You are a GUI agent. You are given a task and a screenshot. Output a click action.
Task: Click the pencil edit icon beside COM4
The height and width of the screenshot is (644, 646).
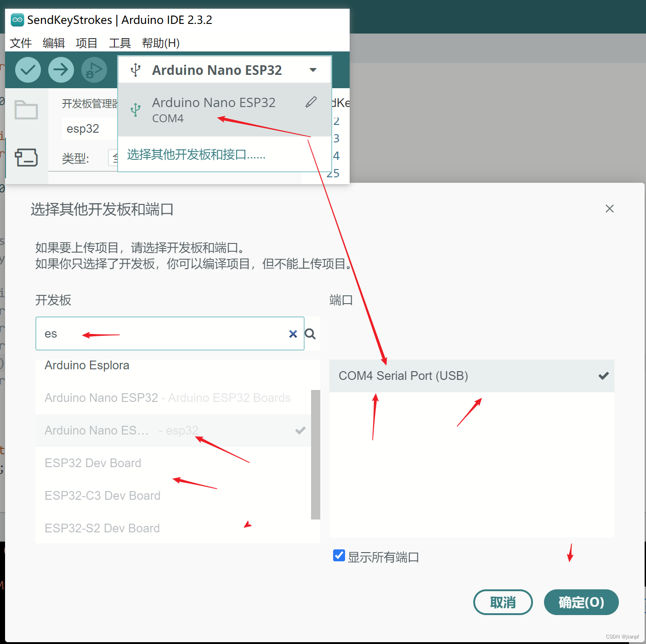click(311, 102)
